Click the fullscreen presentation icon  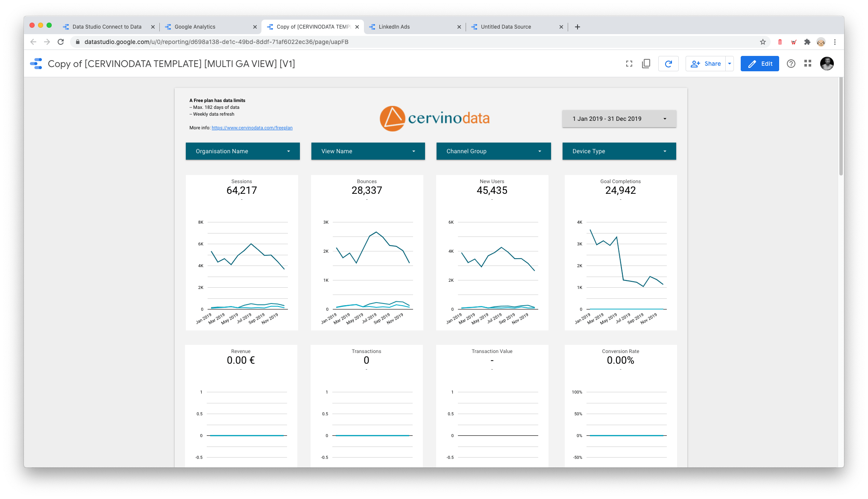pos(629,64)
